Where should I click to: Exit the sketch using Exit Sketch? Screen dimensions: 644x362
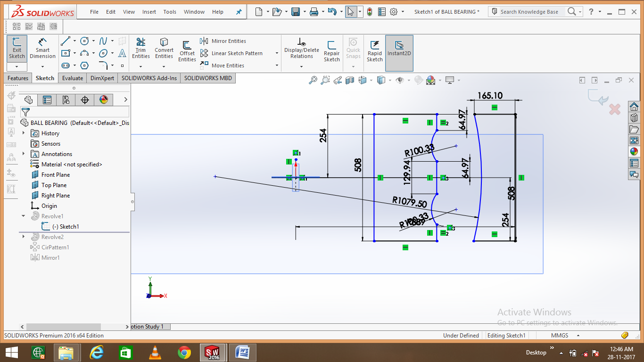17,47
